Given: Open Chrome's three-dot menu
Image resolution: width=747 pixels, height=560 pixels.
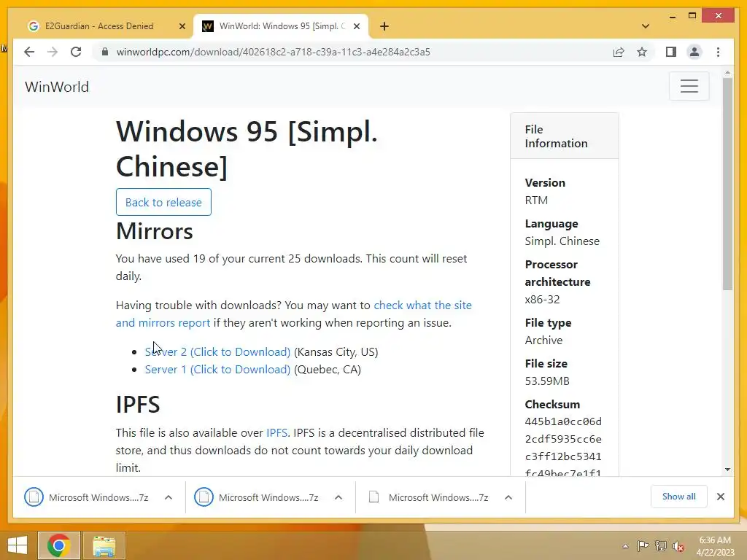Looking at the screenshot, I should (718, 52).
